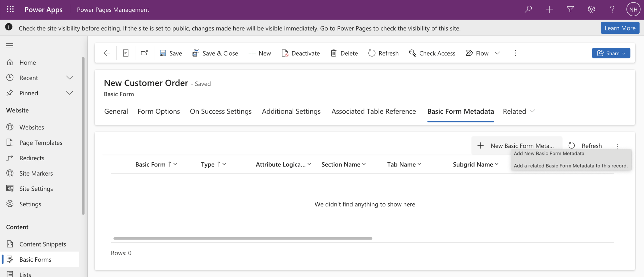Click the search magnifier icon

click(528, 9)
